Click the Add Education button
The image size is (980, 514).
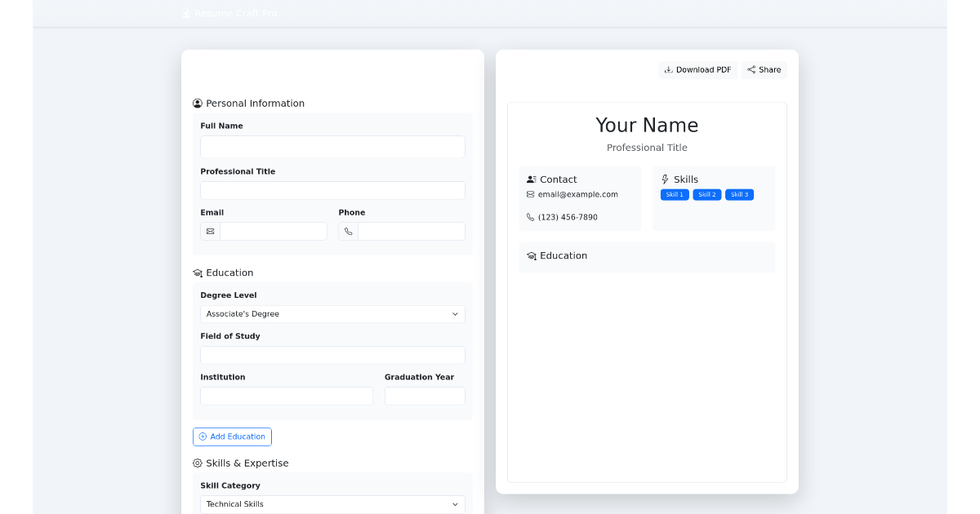coord(232,436)
